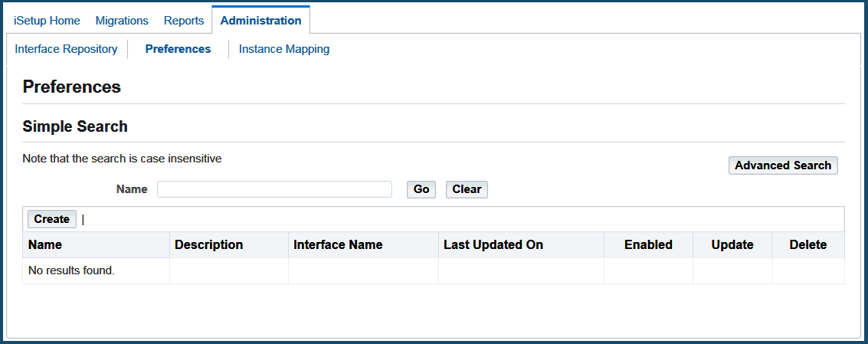
Task: Click the Update column header
Action: coord(732,245)
